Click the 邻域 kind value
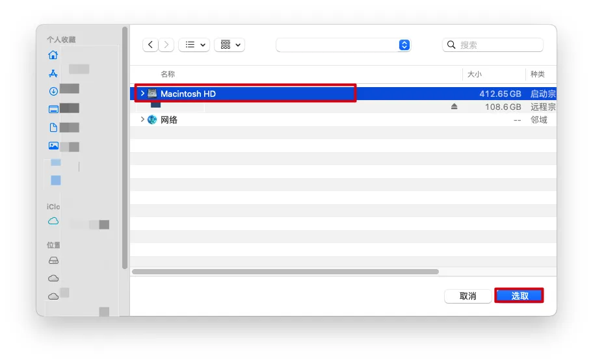 coord(538,120)
